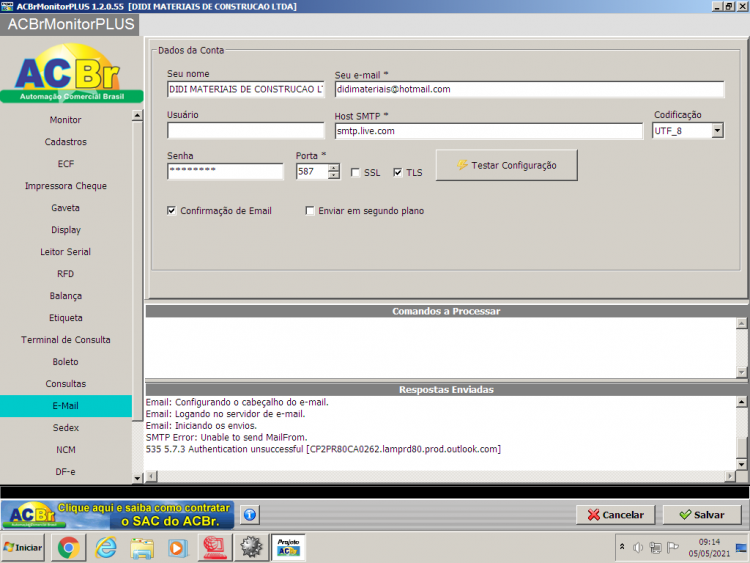
Task: Open the Cadastros section
Action: point(66,142)
